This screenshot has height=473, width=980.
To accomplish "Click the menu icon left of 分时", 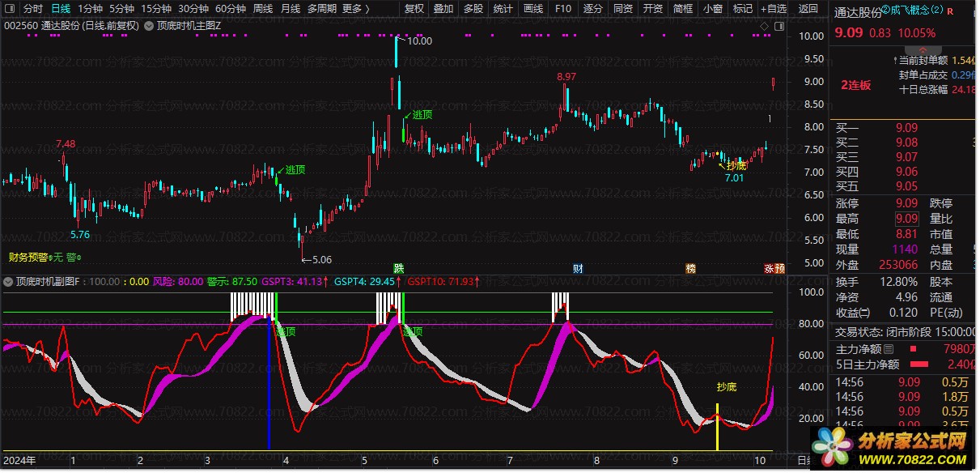I will click(x=9, y=9).
